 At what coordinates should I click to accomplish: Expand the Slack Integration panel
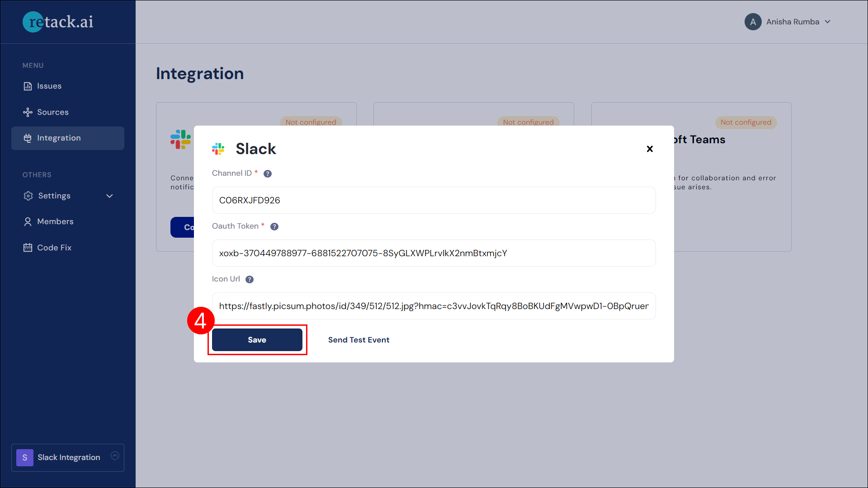[115, 456]
